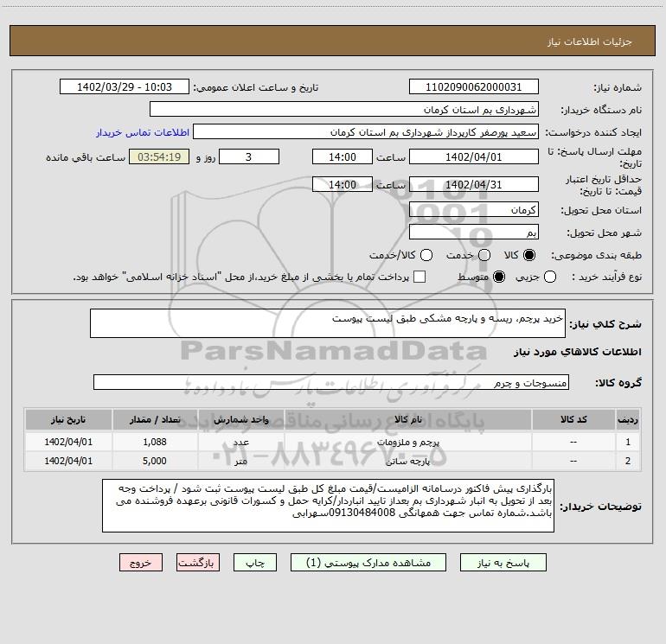Click the price validity date 1402/04/31 field
Image resolution: width=666 pixels, height=644 pixels.
(474, 184)
